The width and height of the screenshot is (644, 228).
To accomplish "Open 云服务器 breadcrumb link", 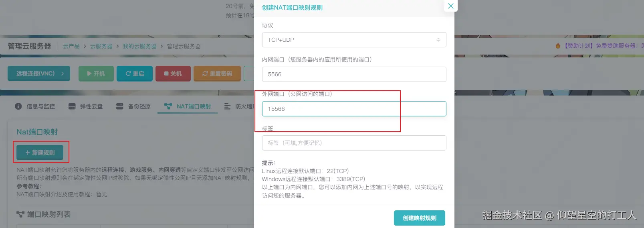I will 101,46.
